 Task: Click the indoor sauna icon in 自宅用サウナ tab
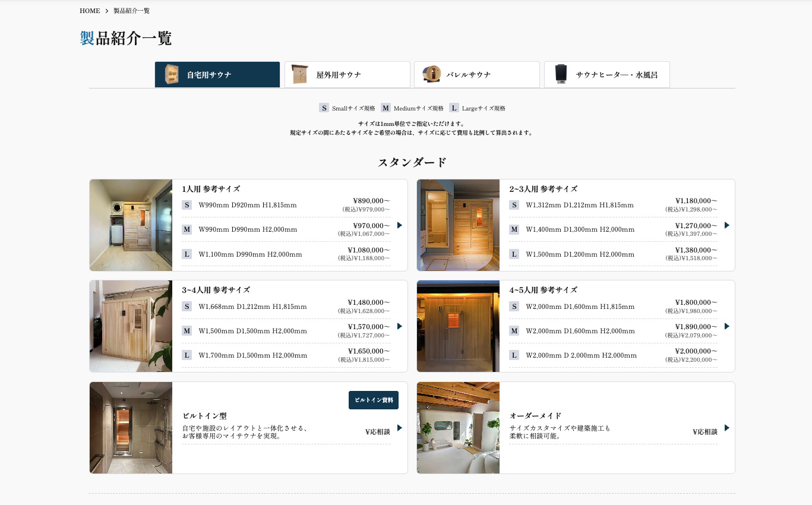[172, 74]
